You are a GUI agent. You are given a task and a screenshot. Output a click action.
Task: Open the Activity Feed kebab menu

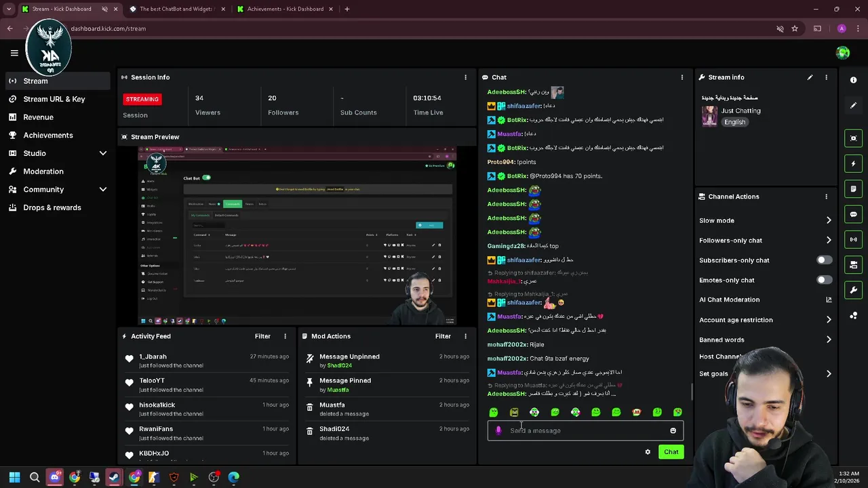click(285, 336)
